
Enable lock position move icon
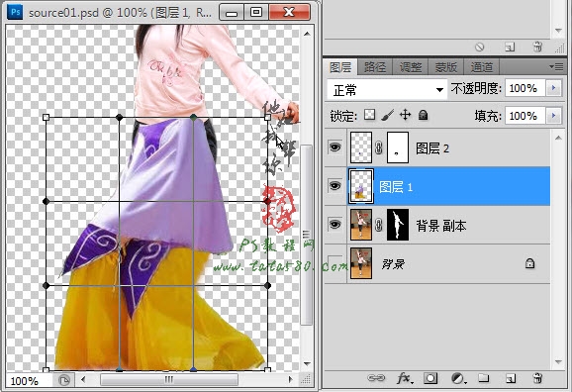406,115
